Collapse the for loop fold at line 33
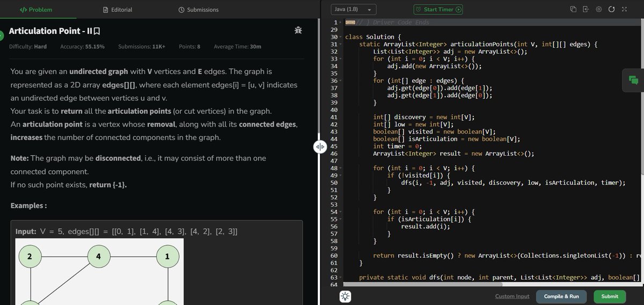 coord(341,59)
